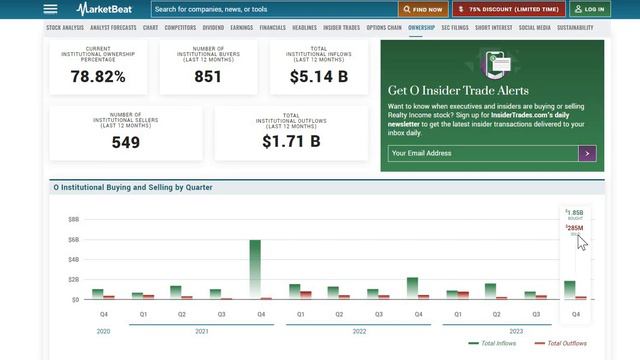
Task: Open the Earnings tab
Action: tap(242, 27)
